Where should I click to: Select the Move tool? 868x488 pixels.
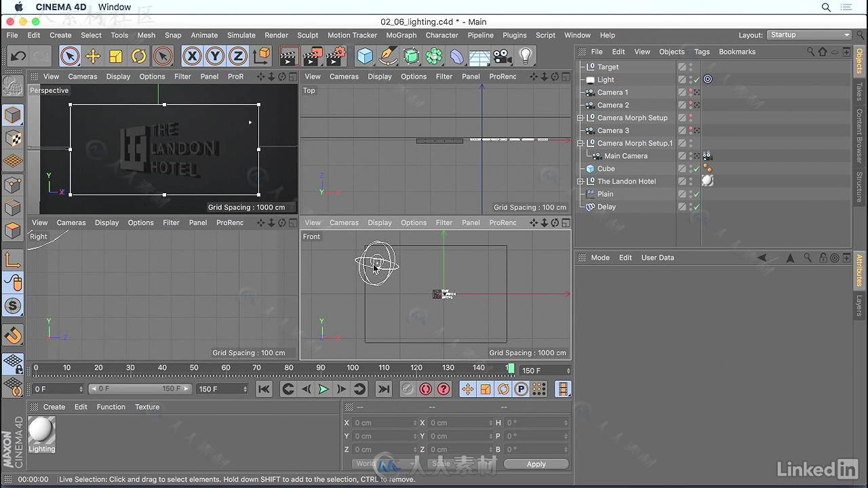tap(93, 56)
